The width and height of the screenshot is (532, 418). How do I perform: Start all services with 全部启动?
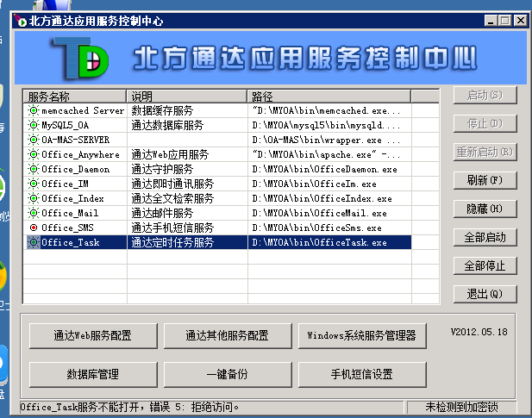click(485, 237)
